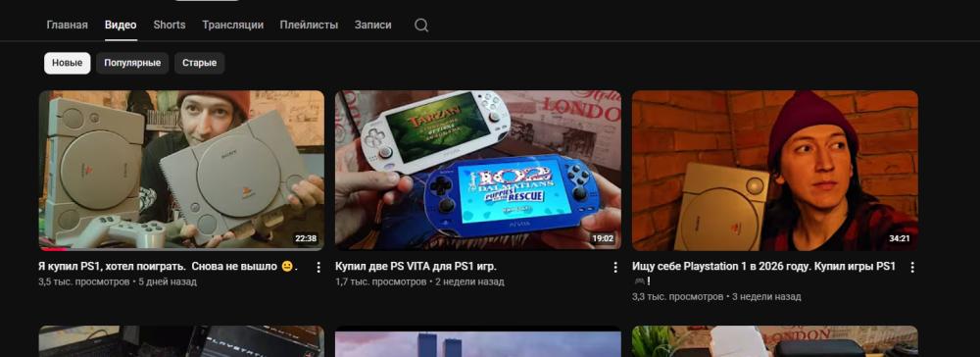Click '3,3 тыс. просмотров • 3 недели назад' text
The image size is (980, 357).
(716, 297)
